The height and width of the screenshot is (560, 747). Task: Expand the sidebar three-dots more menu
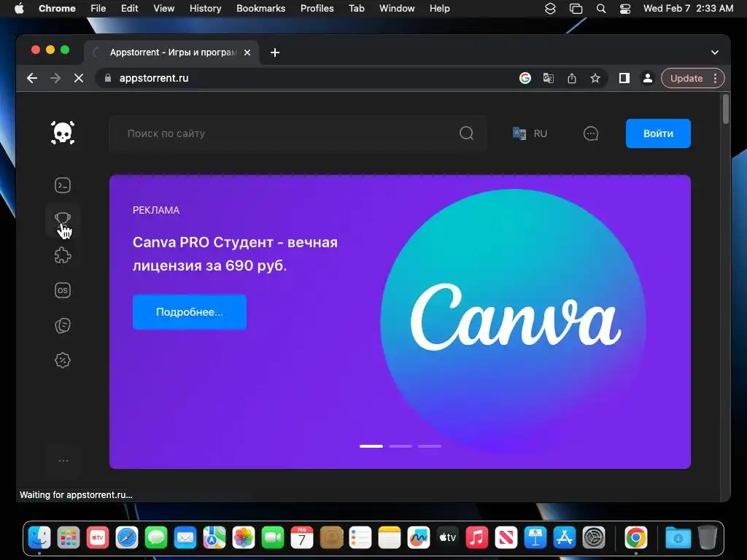coord(63,461)
